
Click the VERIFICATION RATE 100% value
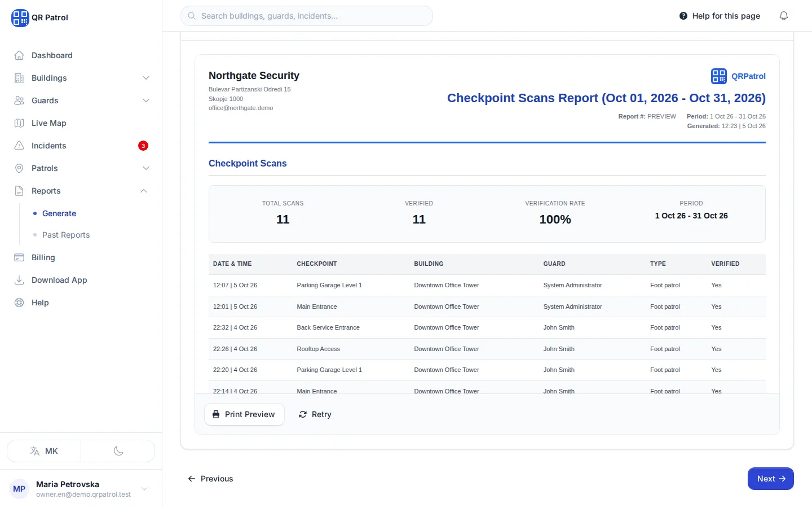[x=555, y=220]
